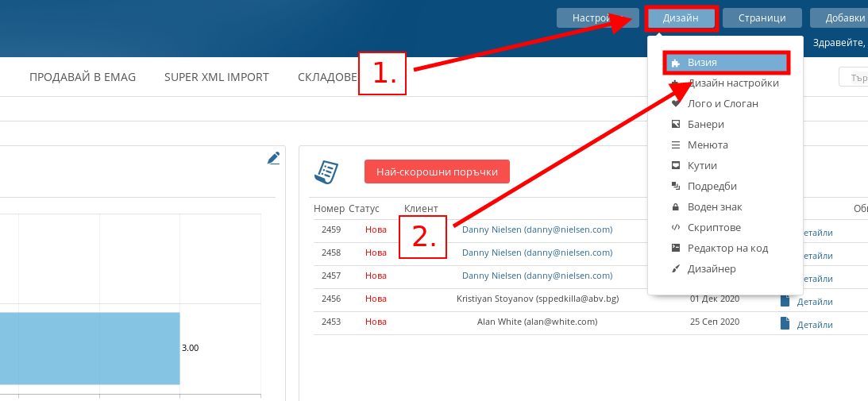Click the pencil edit icon on chart panel
The height and width of the screenshot is (401, 868).
coord(273,158)
